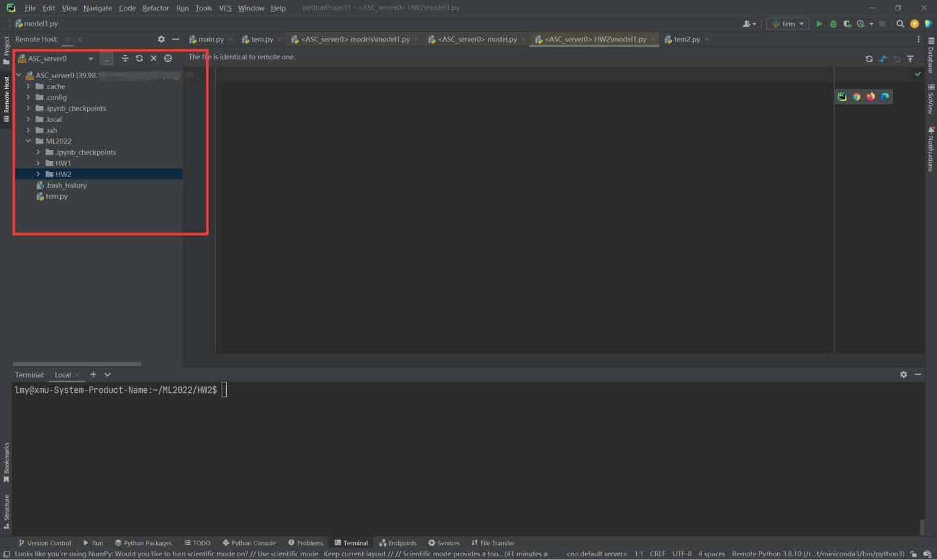The height and width of the screenshot is (560, 937).
Task: Add a new terminal session plus icon
Action: pyautogui.click(x=93, y=375)
